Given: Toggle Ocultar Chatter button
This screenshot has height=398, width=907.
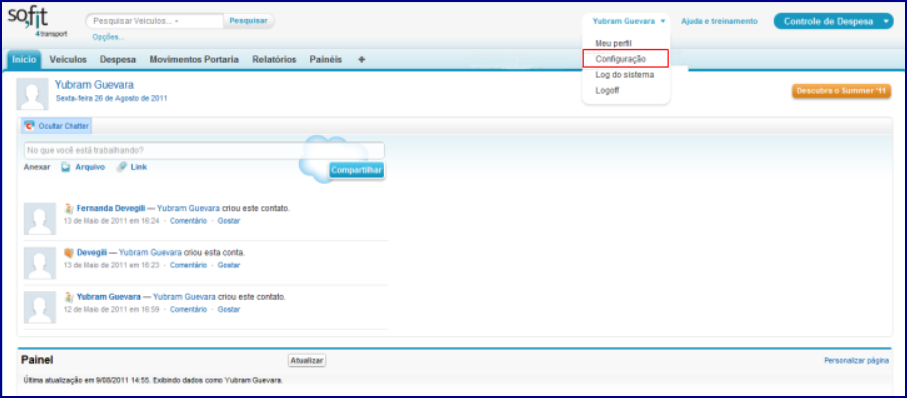Looking at the screenshot, I should click(x=56, y=126).
